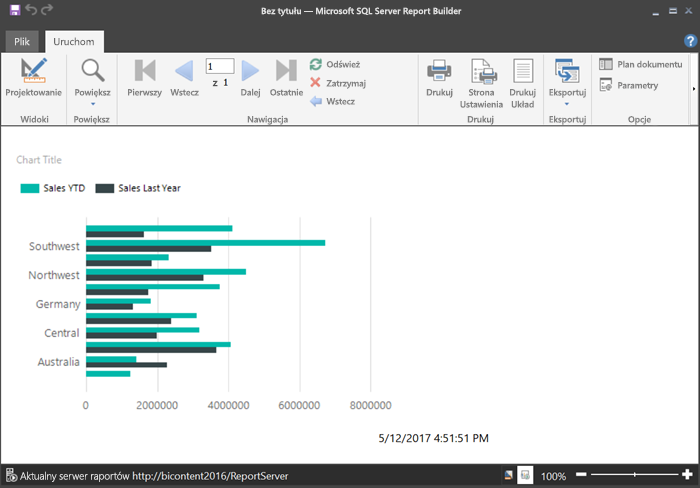Viewport: 700px width, 488px height.
Task: Go to next page with Dalej
Action: point(250,77)
